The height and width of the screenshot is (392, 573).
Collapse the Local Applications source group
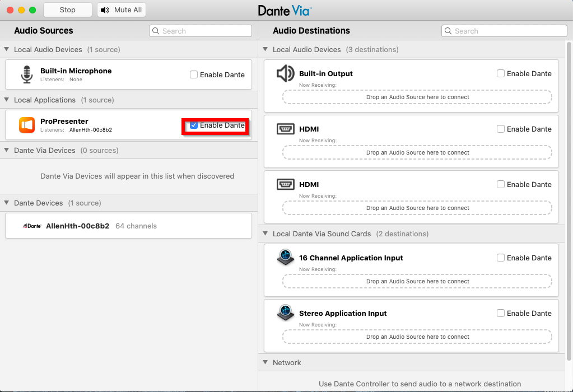pos(7,100)
